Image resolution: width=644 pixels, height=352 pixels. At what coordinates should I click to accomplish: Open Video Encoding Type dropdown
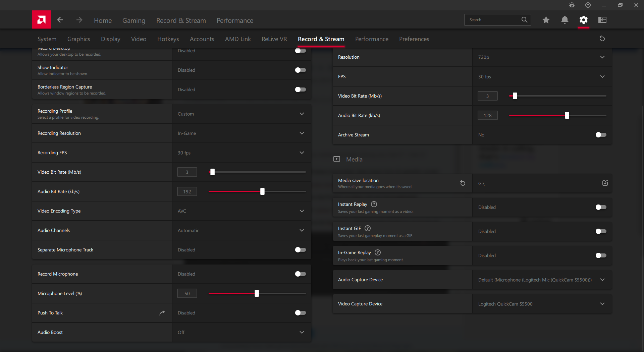coord(241,211)
